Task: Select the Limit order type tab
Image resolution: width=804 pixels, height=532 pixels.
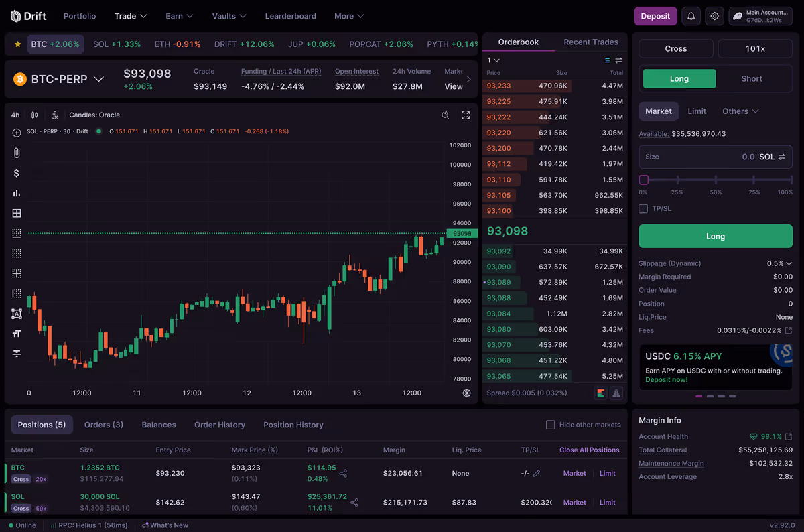Action: pyautogui.click(x=697, y=111)
